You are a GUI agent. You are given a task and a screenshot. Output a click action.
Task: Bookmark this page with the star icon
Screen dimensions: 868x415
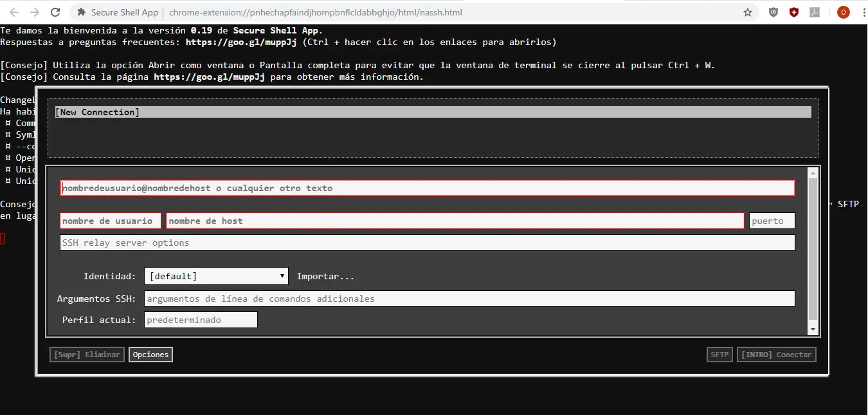point(748,12)
